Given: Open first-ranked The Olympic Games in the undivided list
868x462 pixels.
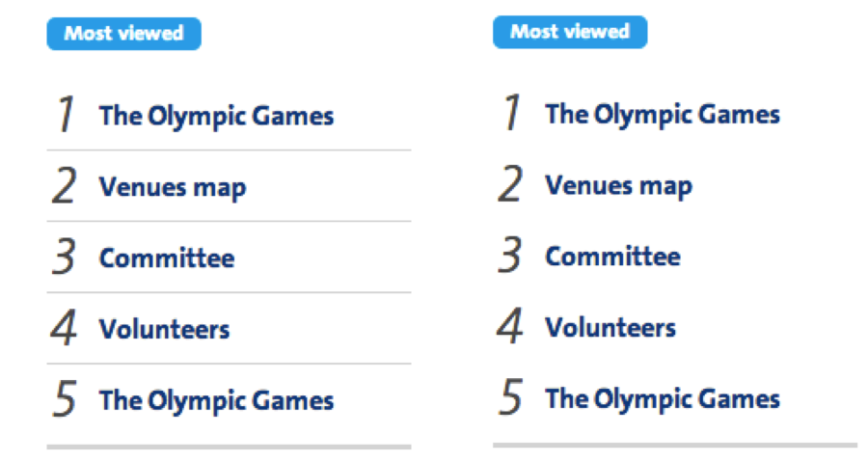Looking at the screenshot, I should 663,115.
